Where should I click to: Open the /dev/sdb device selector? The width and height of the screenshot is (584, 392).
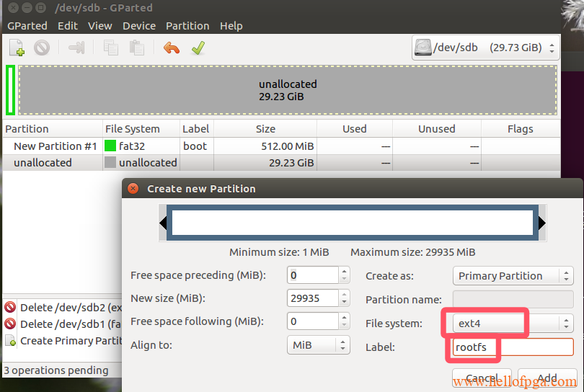485,48
